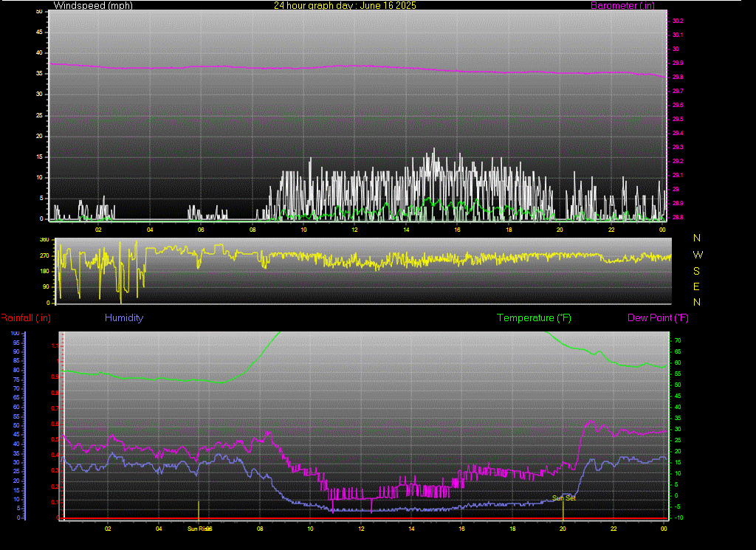Click the -10 tick on the green temperature axis
The height and width of the screenshot is (550, 756).
678,518
